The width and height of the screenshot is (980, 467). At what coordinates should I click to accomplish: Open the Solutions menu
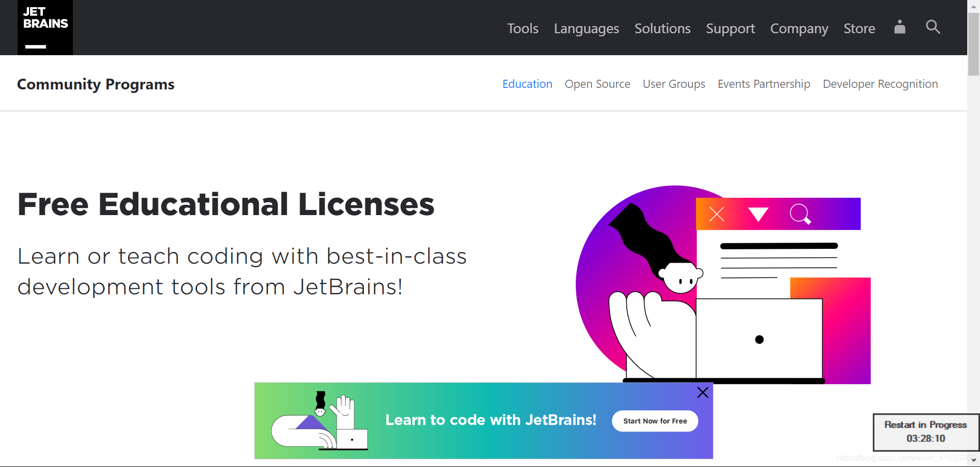(662, 29)
